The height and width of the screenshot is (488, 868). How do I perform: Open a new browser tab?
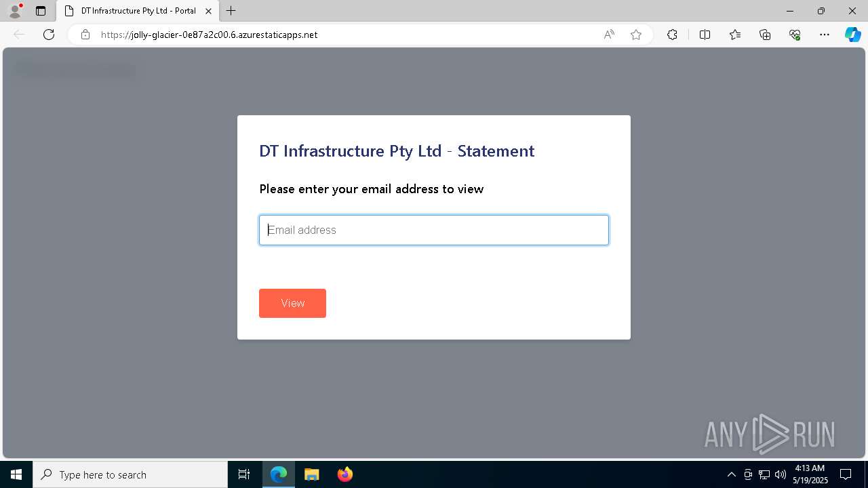[x=231, y=11]
